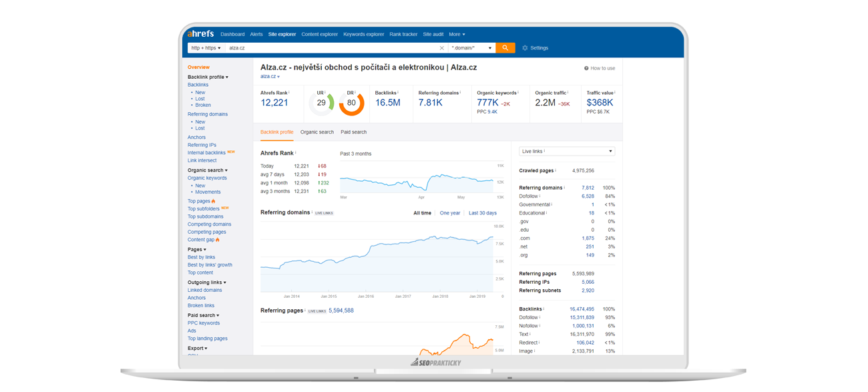
Task: Click info icon next to Ahrefs Rank heading
Action: 296,153
